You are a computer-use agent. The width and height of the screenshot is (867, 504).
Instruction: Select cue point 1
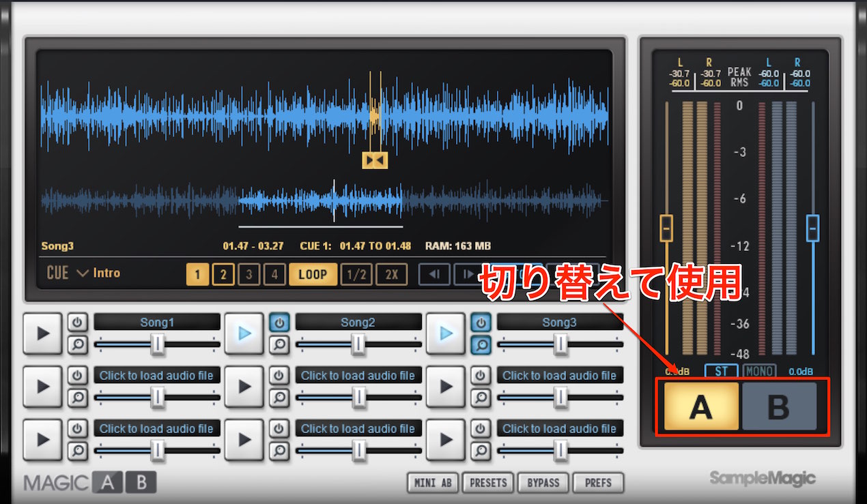197,275
